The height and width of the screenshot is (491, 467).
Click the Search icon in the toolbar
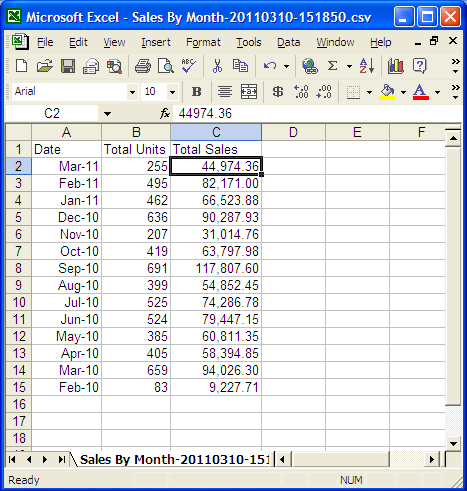click(x=114, y=66)
